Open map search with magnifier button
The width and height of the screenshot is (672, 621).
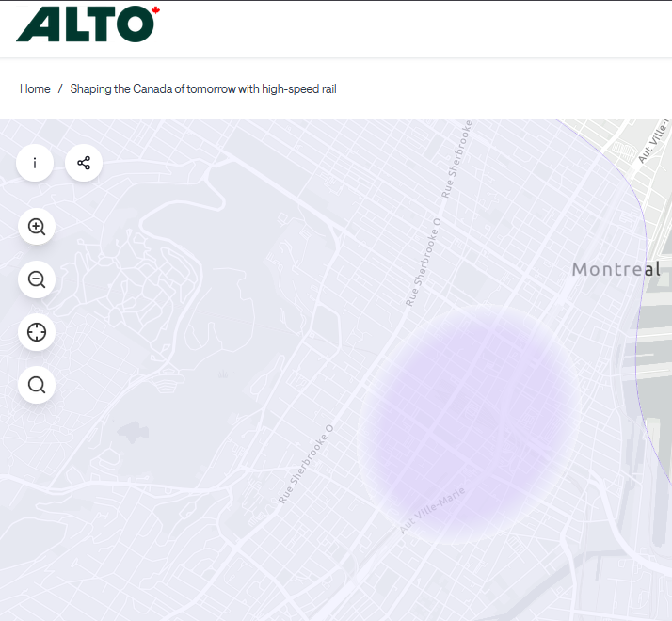coord(37,385)
